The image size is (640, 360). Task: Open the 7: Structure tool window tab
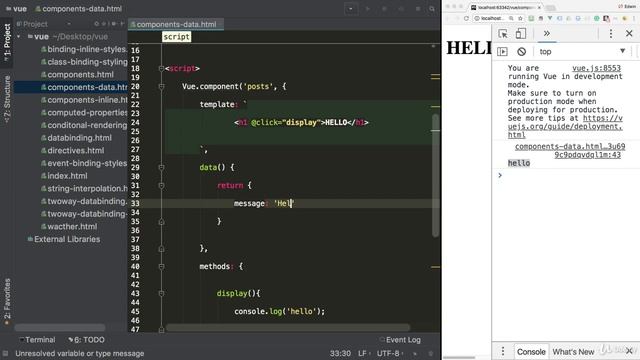pos(7,99)
